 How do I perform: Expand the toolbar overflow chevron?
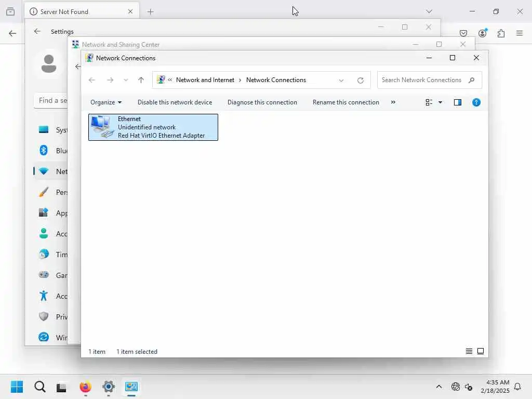(393, 102)
